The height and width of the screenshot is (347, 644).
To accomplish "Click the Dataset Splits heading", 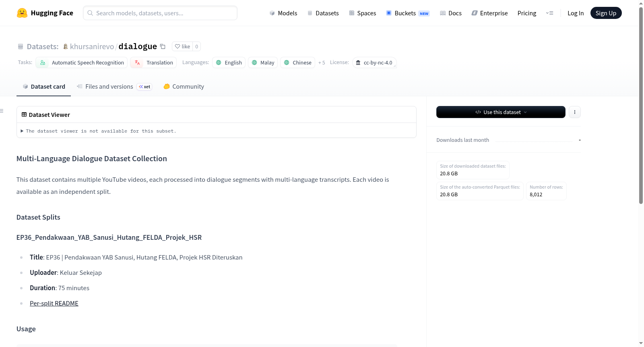I will pos(38,217).
